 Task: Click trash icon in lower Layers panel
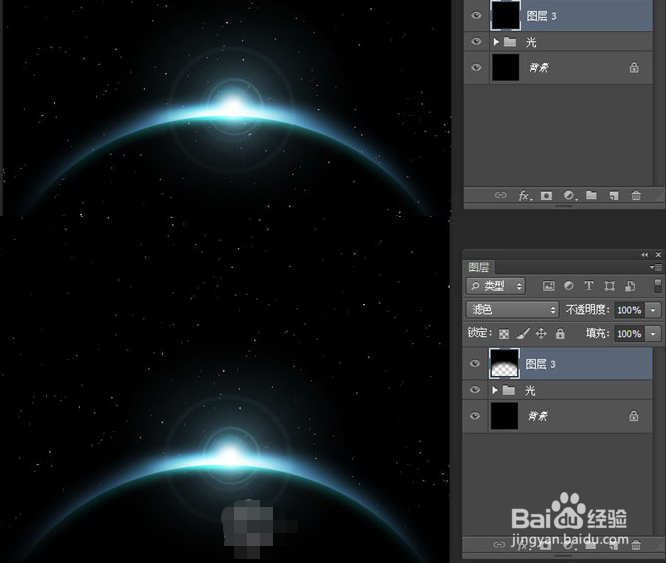[636, 545]
